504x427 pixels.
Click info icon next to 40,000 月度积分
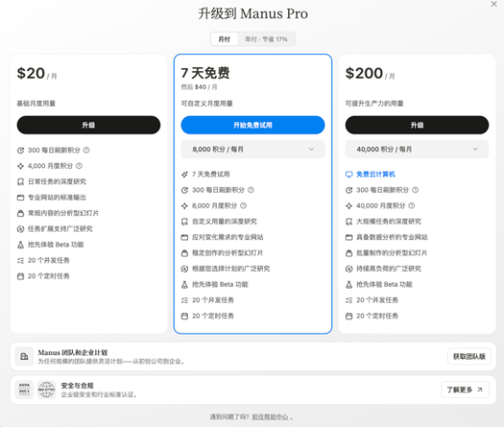point(411,206)
